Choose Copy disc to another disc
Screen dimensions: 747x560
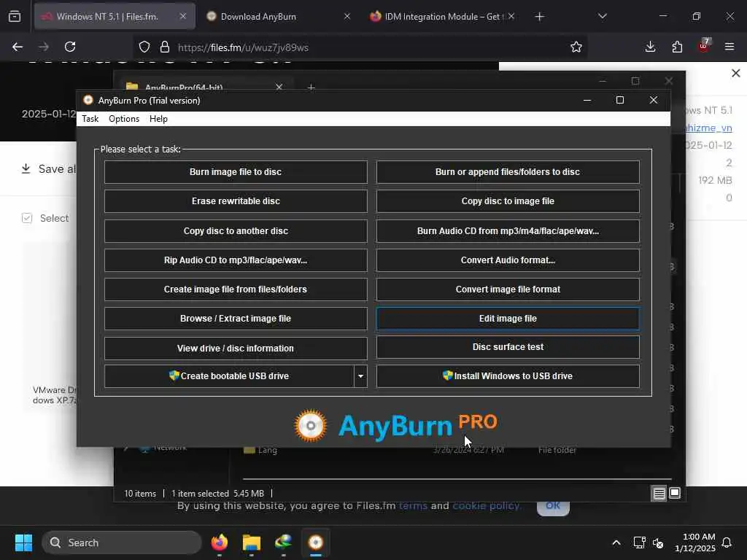click(x=236, y=231)
